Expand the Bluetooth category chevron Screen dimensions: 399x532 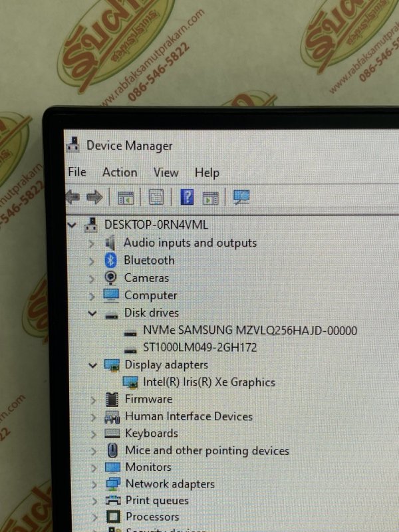[91, 261]
